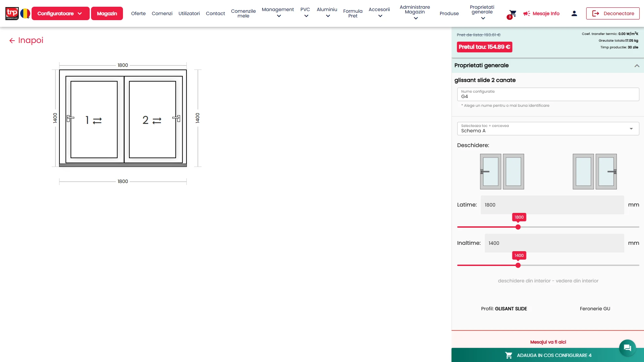644x362 pixels.
Task: Select sash 2 sliding arrows in drawing
Action: (x=157, y=121)
